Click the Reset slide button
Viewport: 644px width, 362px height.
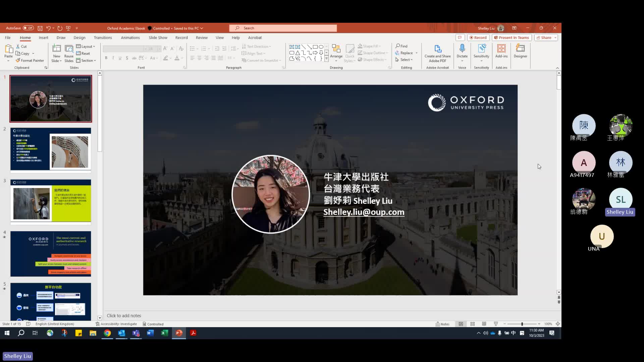[x=83, y=54]
